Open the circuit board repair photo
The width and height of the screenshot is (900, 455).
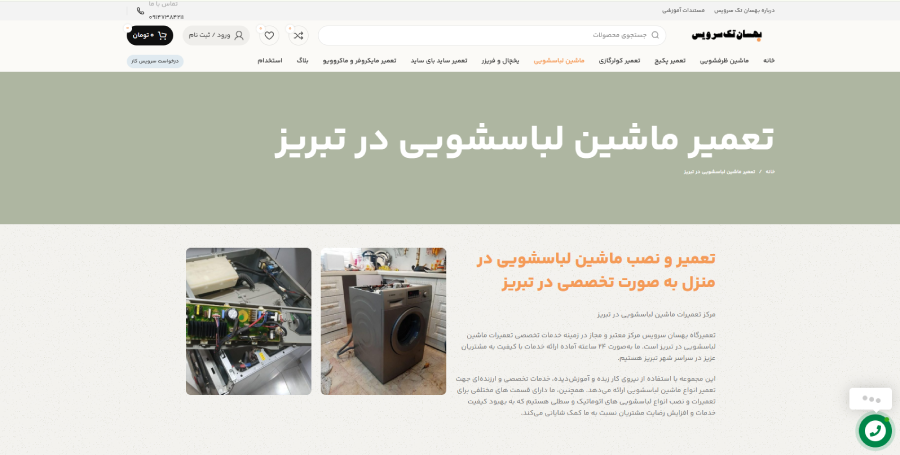(x=249, y=321)
